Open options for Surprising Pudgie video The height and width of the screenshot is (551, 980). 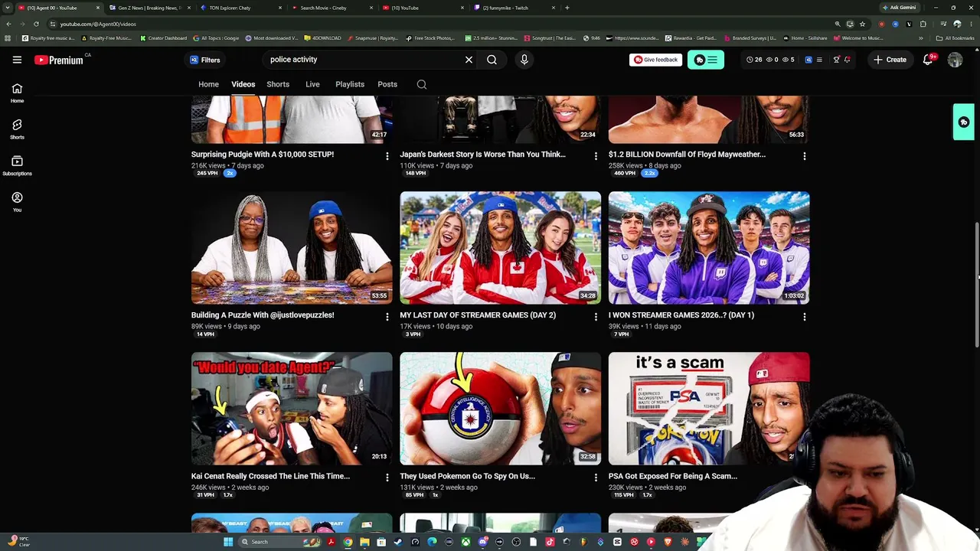pos(387,156)
